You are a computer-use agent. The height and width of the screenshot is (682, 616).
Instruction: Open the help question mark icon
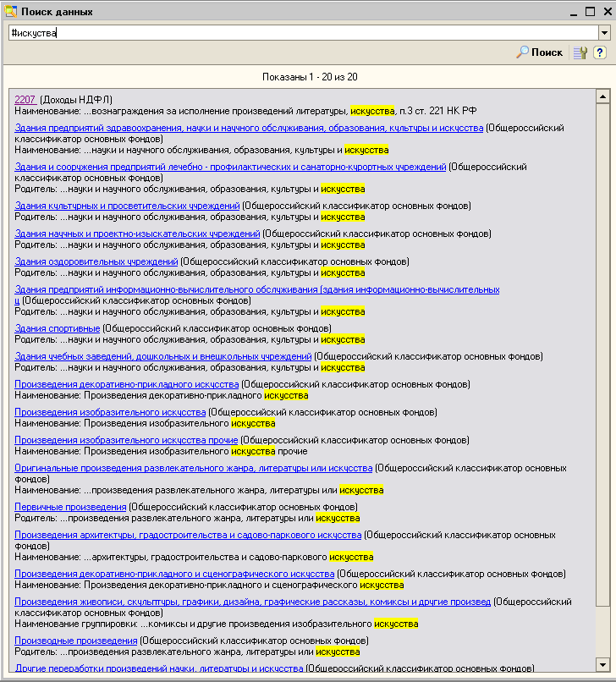(600, 52)
